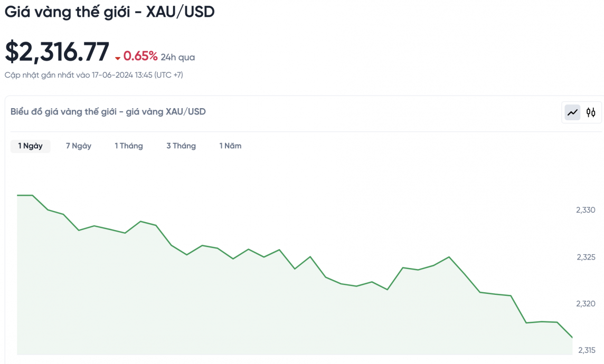The width and height of the screenshot is (604, 364).
Task: Choose the 3 Tháng timeframe
Action: coord(181,146)
